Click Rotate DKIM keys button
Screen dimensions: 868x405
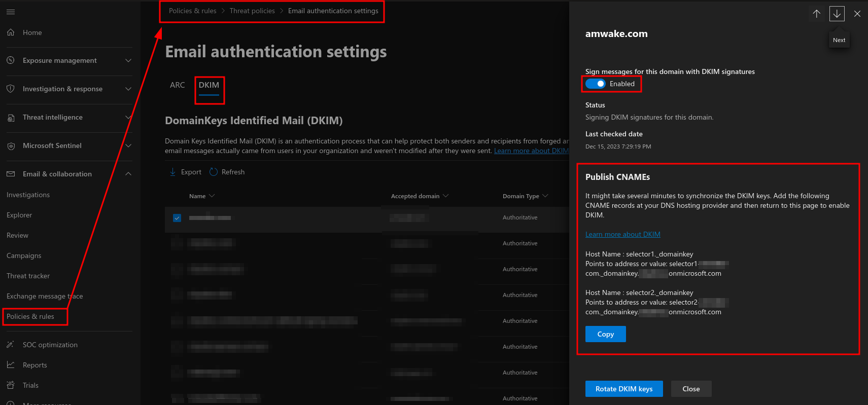[x=624, y=389]
